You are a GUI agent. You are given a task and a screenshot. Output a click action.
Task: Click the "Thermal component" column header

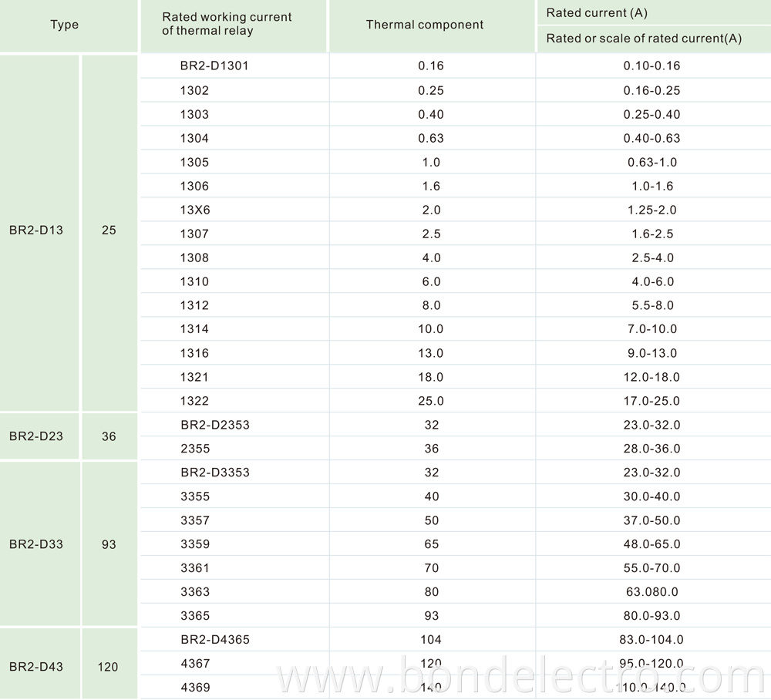coord(425,25)
